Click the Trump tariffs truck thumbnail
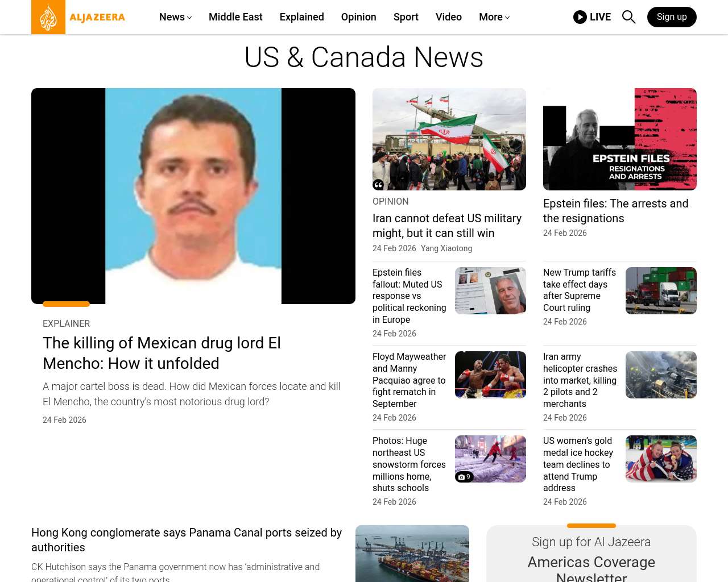Screen dimensions: 728x582 [x=660, y=290]
